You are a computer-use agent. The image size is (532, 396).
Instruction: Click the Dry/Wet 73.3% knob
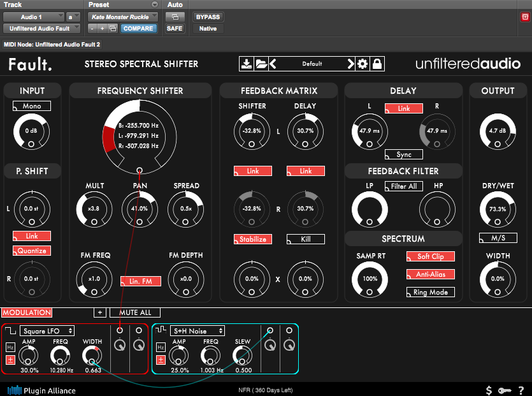tap(498, 210)
